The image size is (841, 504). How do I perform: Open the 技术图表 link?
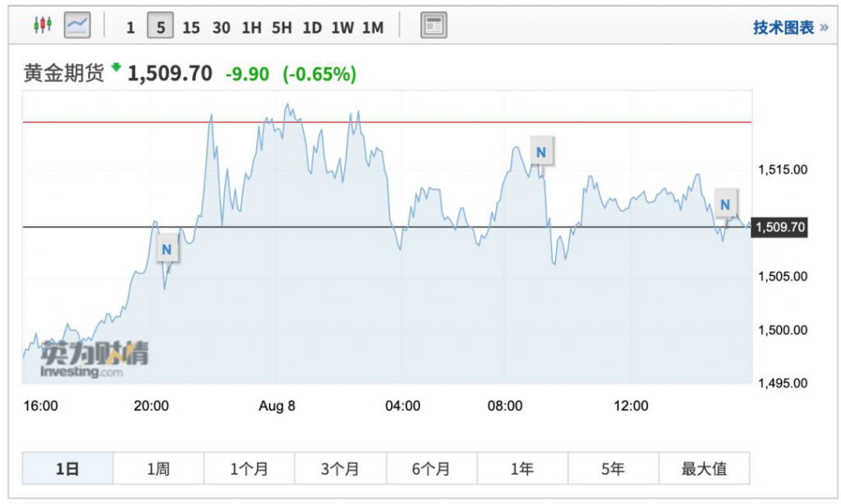coord(790,27)
